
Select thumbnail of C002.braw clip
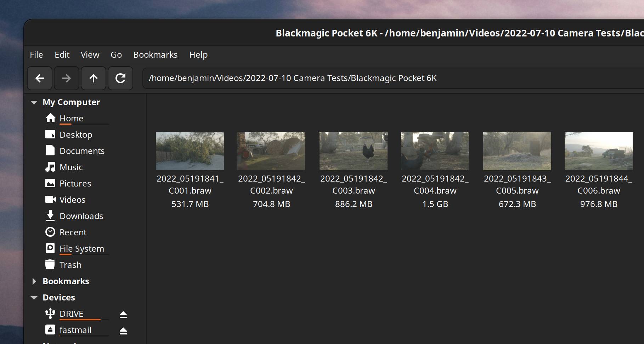[271, 151]
